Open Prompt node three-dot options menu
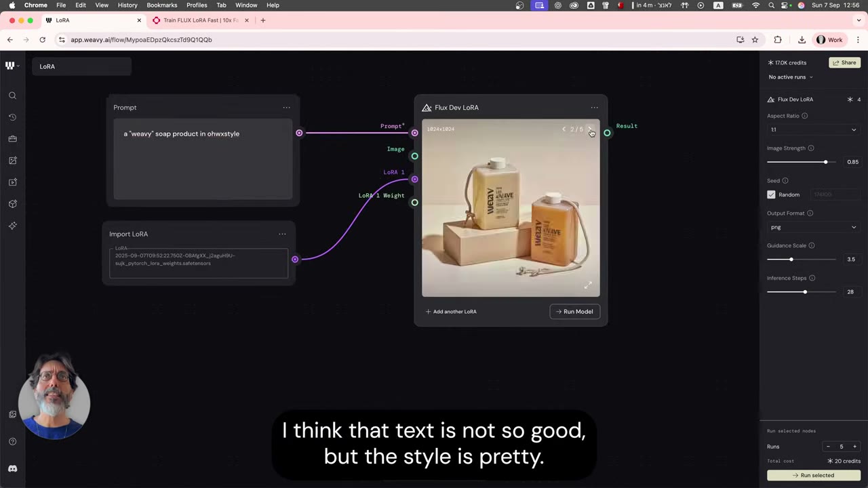Viewport: 868px width, 488px height. pos(286,107)
